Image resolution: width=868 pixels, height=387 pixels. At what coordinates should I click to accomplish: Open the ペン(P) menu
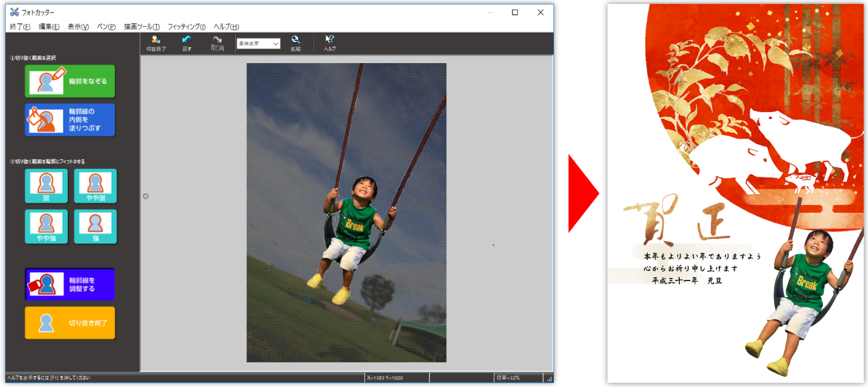pos(107,27)
